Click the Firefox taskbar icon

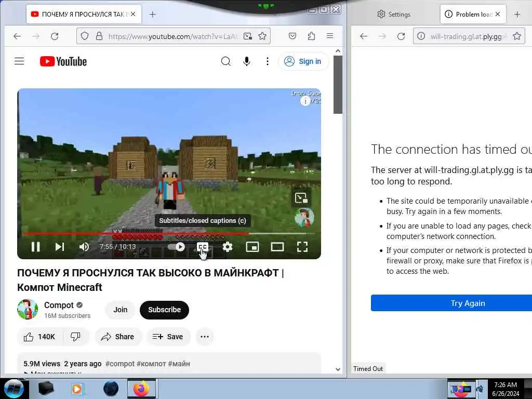[x=141, y=389]
